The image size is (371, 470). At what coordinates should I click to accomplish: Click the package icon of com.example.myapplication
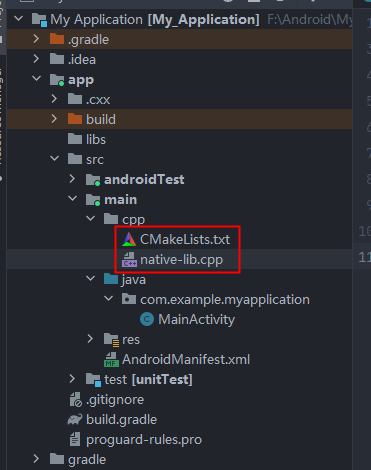click(129, 299)
